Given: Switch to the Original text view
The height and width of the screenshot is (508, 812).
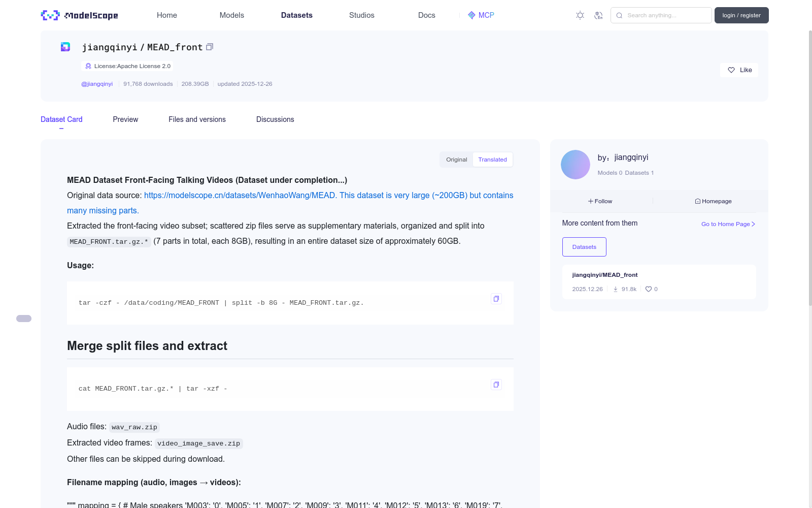Looking at the screenshot, I should (x=457, y=160).
